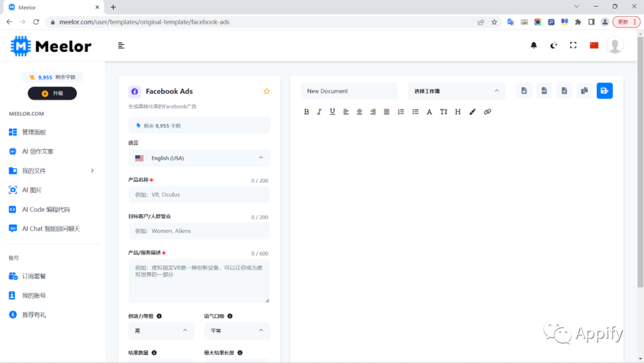Screen dimensions: 644x363
Task: Mark Facebook Ads template as favorite
Action: [267, 91]
